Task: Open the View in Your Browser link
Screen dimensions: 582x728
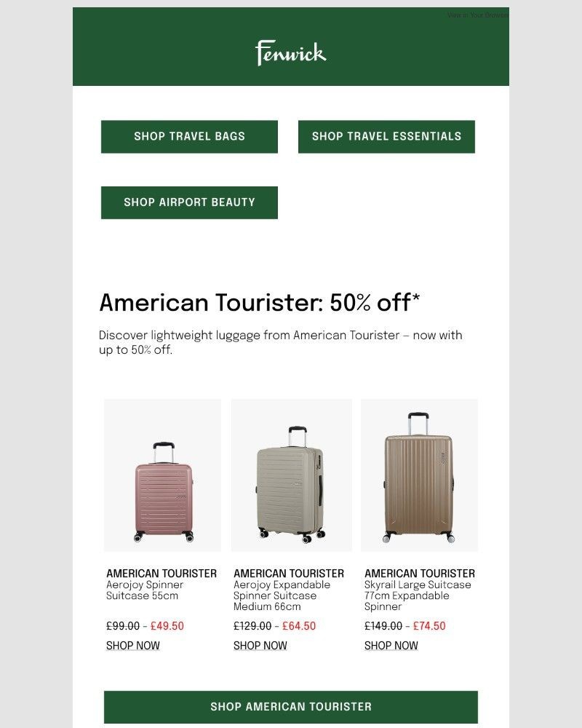Action: [477, 15]
